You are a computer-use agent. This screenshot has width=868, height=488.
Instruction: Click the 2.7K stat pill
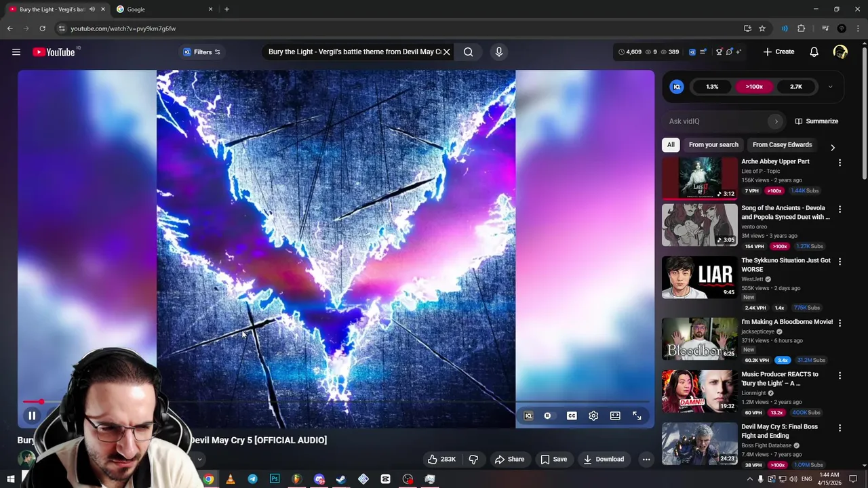[796, 87]
